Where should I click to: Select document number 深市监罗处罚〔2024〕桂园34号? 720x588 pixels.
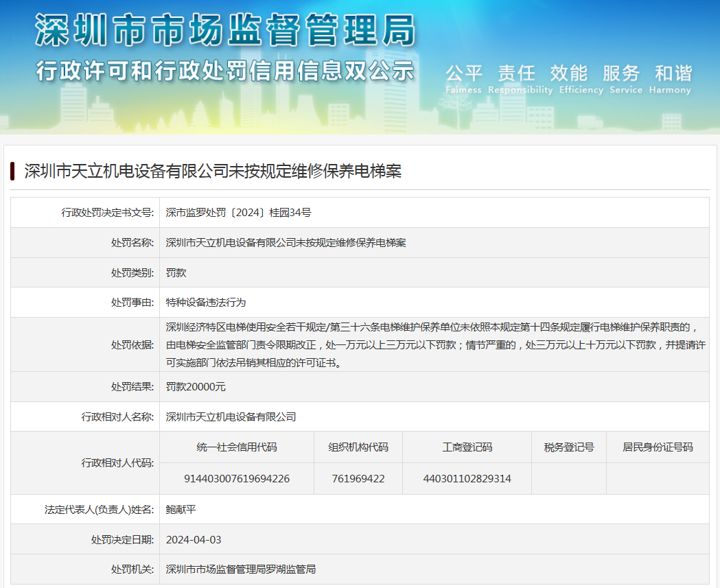238,213
